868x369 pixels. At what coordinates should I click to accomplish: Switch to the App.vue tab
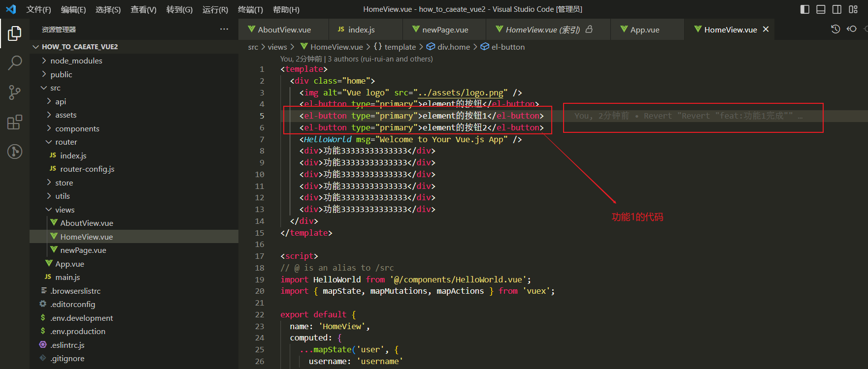647,30
